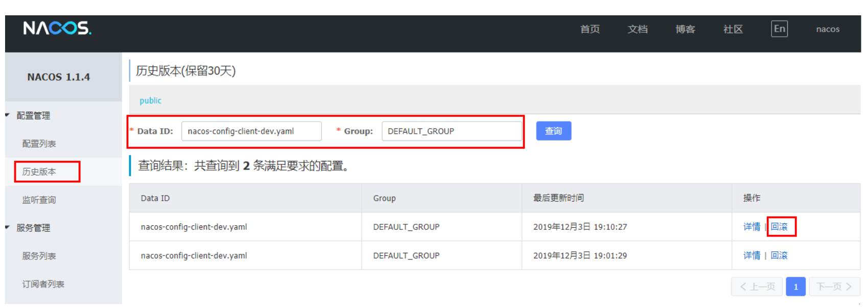Open 订阅者列表 in the sidebar
Screen dimensions: 868x308
pos(43,284)
